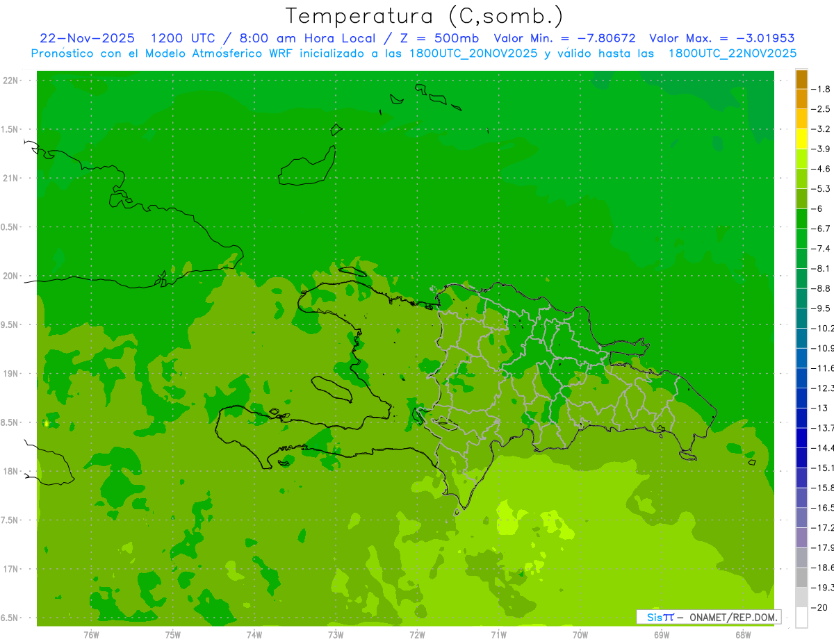The width and height of the screenshot is (834, 644).
Task: Click the '-16.5' colorbar label
Action: [x=824, y=508]
